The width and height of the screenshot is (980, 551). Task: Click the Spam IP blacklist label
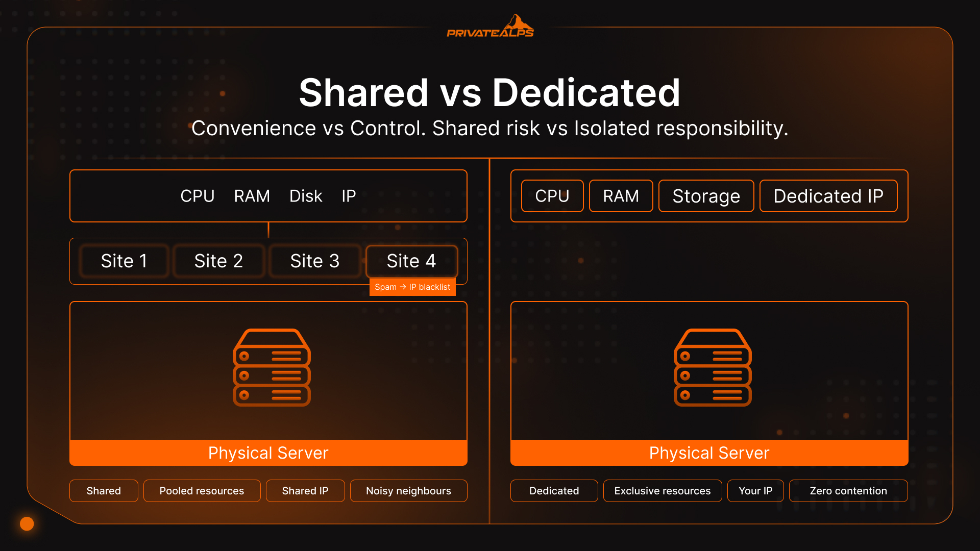(x=412, y=287)
